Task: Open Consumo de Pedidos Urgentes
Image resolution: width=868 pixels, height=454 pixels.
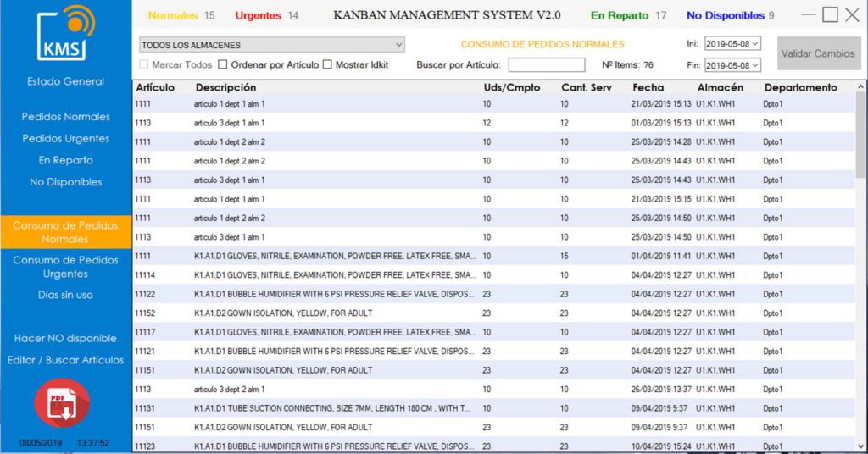Action: click(x=66, y=267)
